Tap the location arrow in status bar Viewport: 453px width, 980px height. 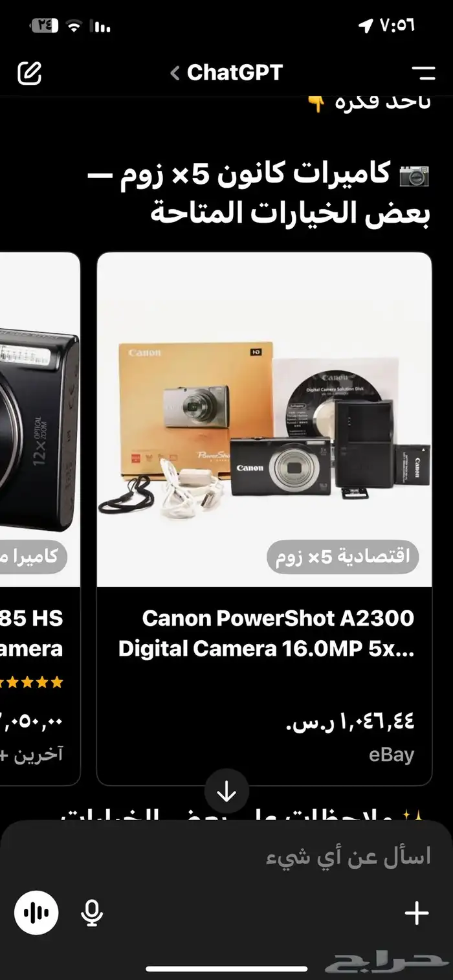coord(366,26)
